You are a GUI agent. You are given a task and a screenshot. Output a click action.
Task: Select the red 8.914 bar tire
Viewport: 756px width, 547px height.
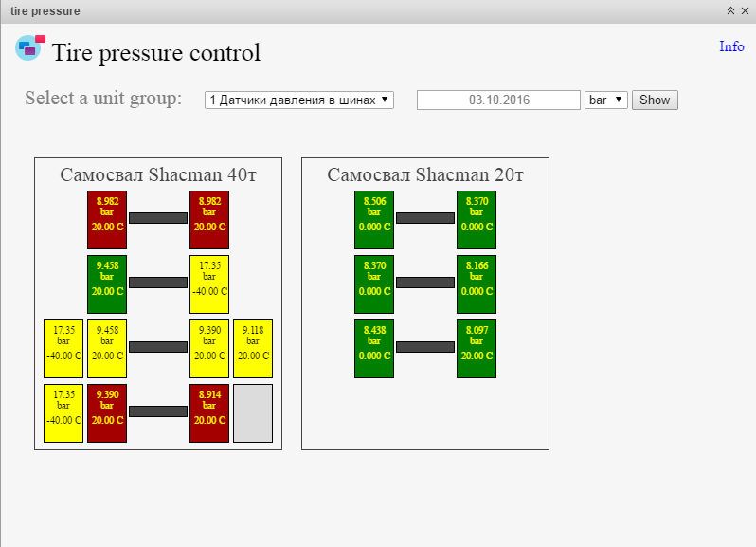[x=209, y=412]
